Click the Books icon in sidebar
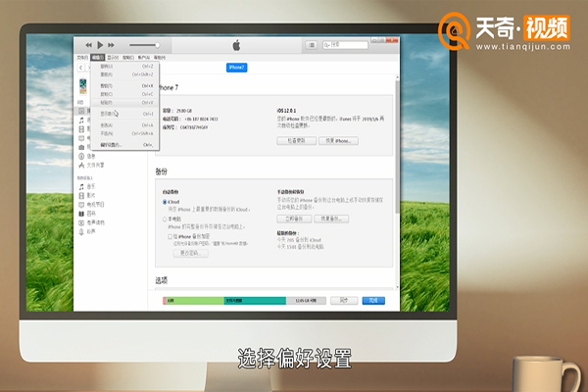Image resolution: width=588 pixels, height=392 pixels. [x=81, y=214]
